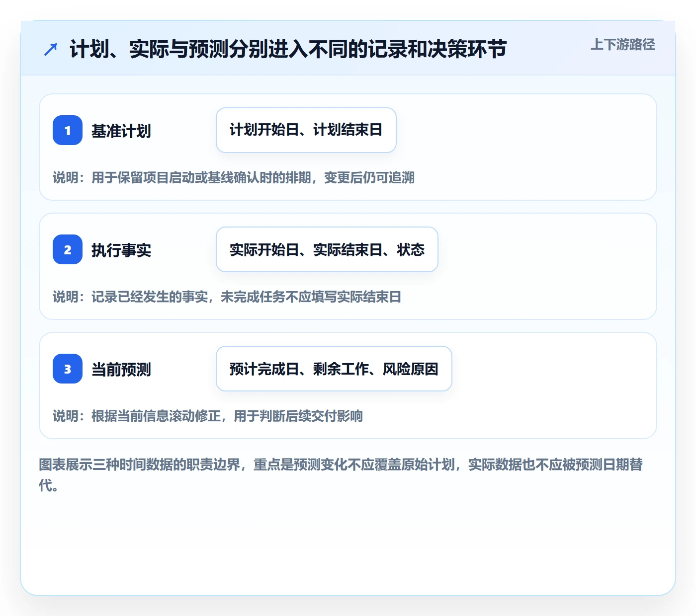Click the 执行事实 step title

[x=121, y=250]
